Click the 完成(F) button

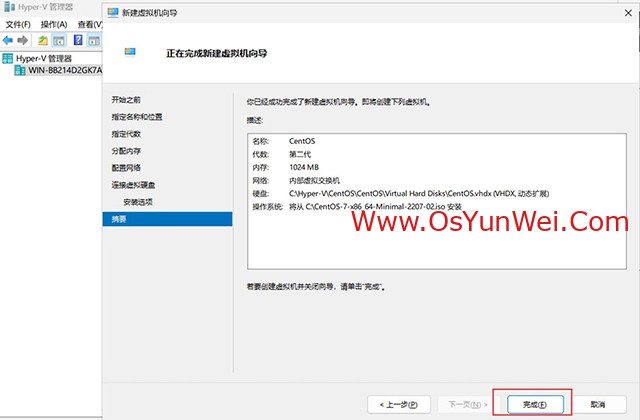pyautogui.click(x=535, y=404)
